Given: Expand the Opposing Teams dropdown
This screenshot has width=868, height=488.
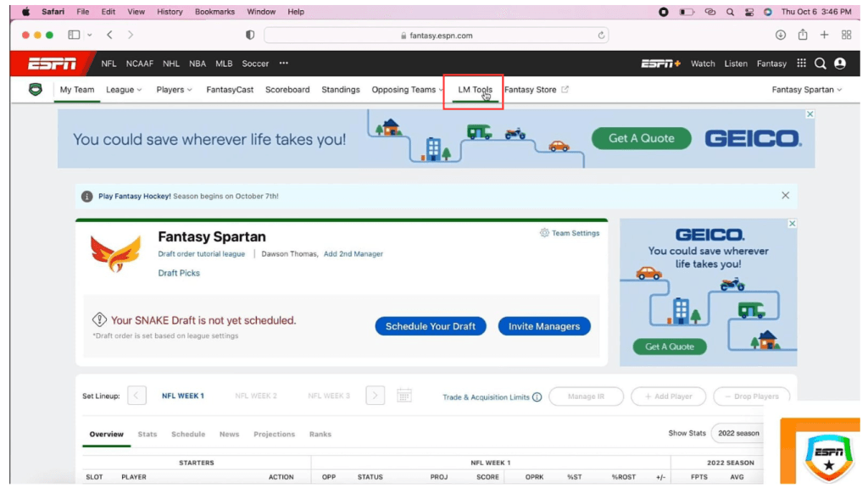Looking at the screenshot, I should coord(408,90).
